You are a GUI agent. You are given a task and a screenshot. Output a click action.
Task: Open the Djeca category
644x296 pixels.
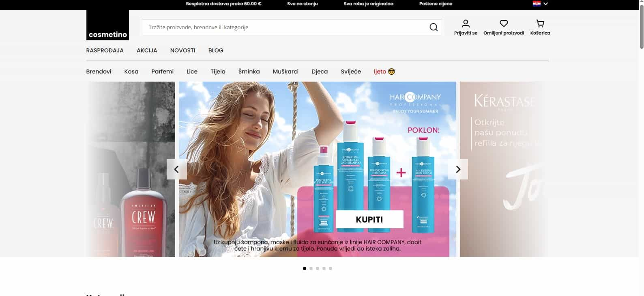(x=320, y=71)
